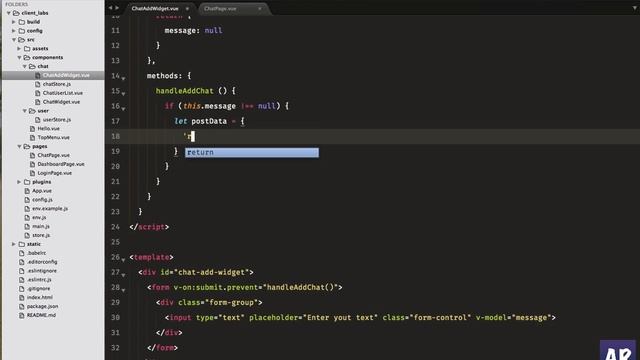Collapse the user folder arrow
The width and height of the screenshot is (640, 360).
[24, 111]
